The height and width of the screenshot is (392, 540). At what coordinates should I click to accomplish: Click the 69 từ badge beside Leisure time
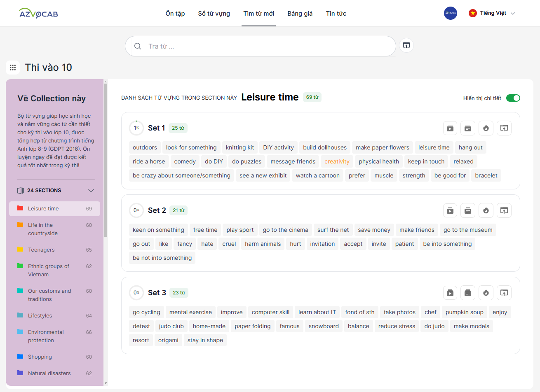click(x=312, y=97)
